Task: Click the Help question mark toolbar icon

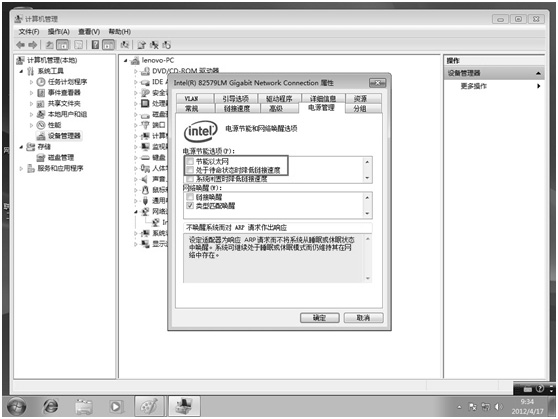Action: coord(95,45)
